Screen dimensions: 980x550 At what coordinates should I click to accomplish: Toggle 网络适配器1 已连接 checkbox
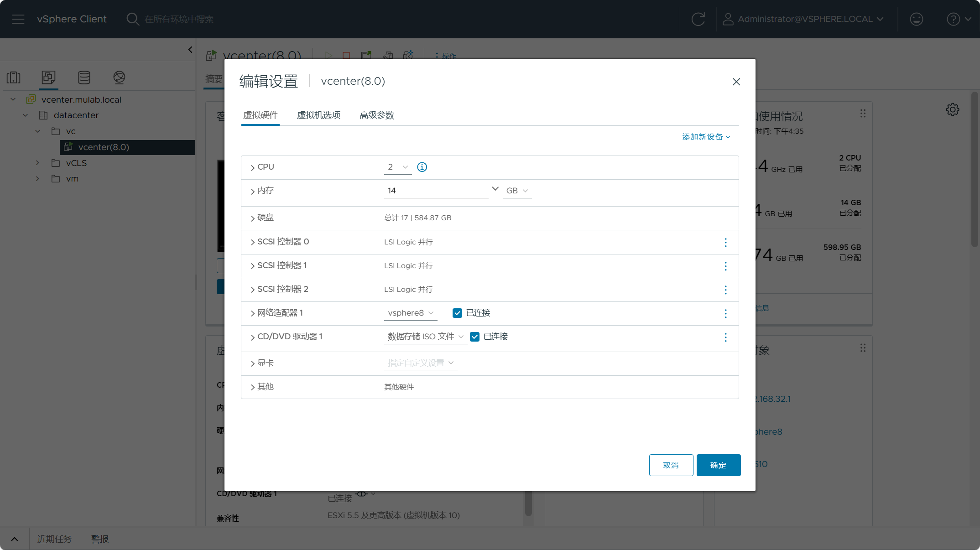click(458, 313)
